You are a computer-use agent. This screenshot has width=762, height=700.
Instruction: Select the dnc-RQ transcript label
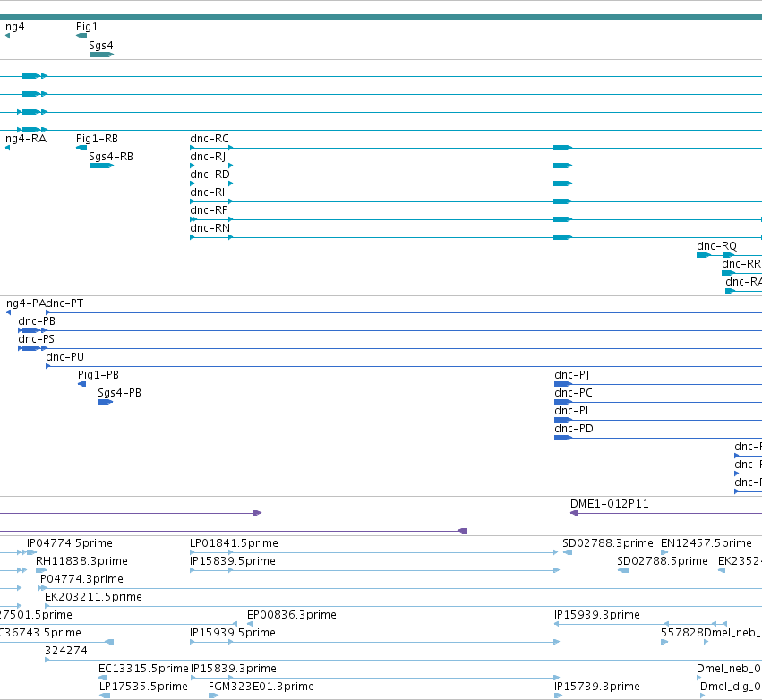[717, 246]
